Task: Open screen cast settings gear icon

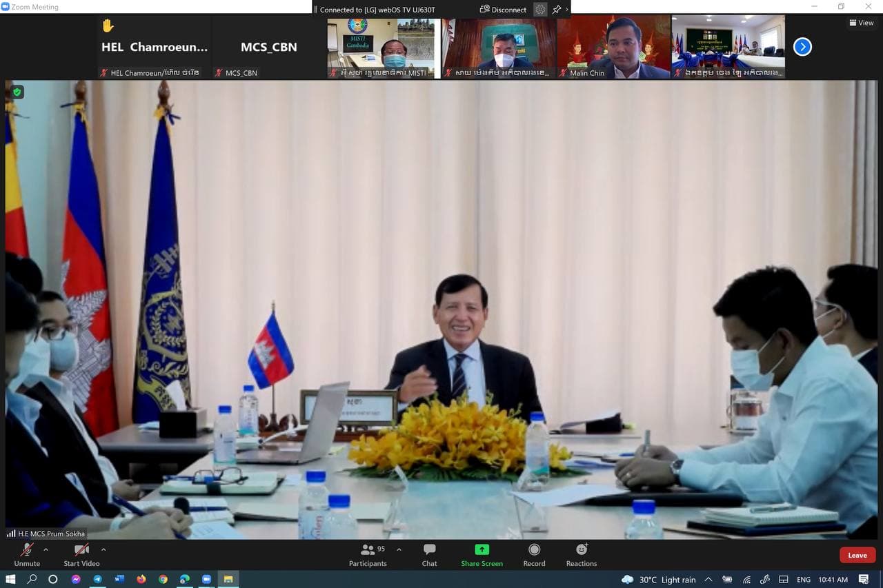Action: coord(540,10)
